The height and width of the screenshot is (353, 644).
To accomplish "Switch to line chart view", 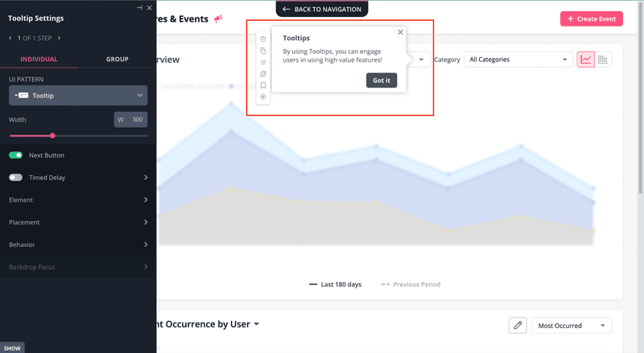I will [x=586, y=60].
